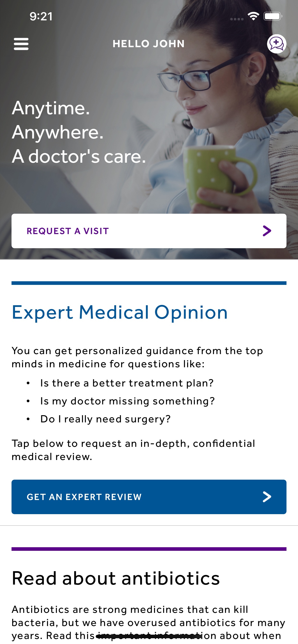Tap the Hello John header title
This screenshot has height=644, width=298.
(149, 44)
